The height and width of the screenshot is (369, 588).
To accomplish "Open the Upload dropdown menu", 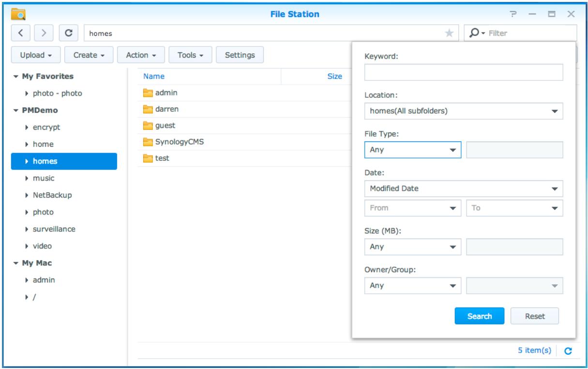I will (x=36, y=55).
